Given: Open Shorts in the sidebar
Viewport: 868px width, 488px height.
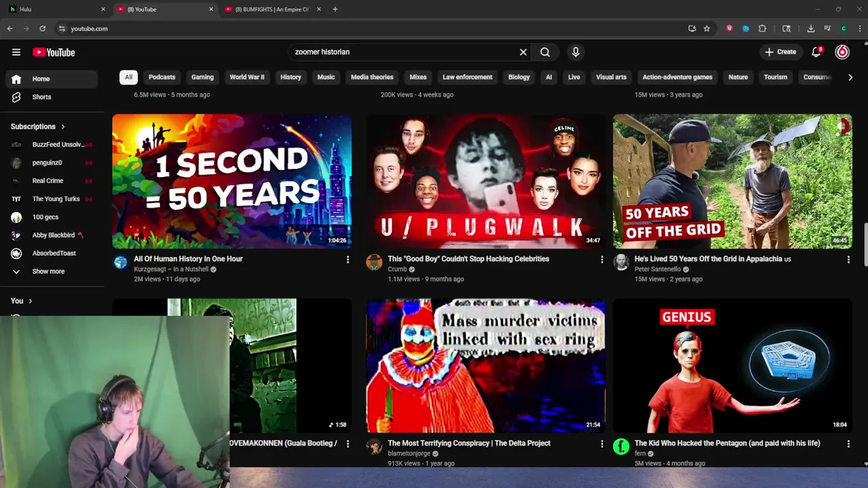Looking at the screenshot, I should pos(52,97).
